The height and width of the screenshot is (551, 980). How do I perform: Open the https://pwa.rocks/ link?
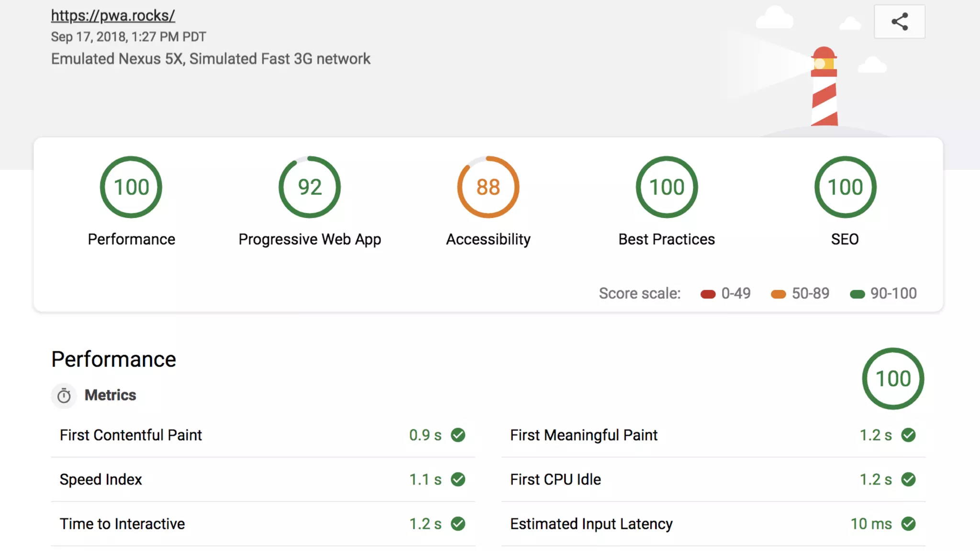[x=113, y=16]
